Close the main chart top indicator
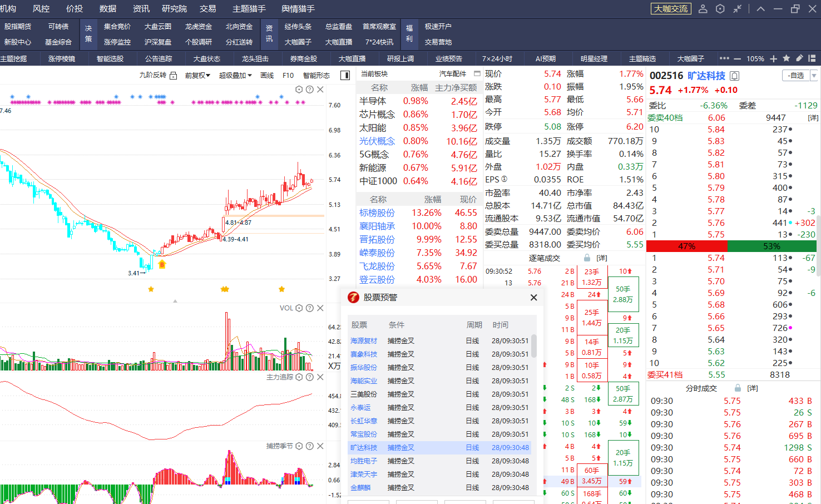Viewport: 821px width, 504px height. click(320, 90)
